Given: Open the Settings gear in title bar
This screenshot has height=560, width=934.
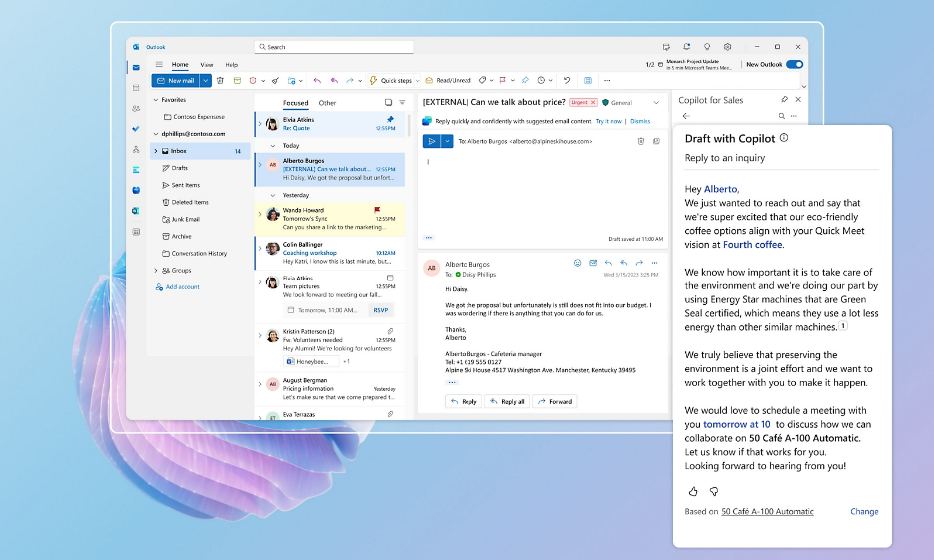Looking at the screenshot, I should [727, 47].
